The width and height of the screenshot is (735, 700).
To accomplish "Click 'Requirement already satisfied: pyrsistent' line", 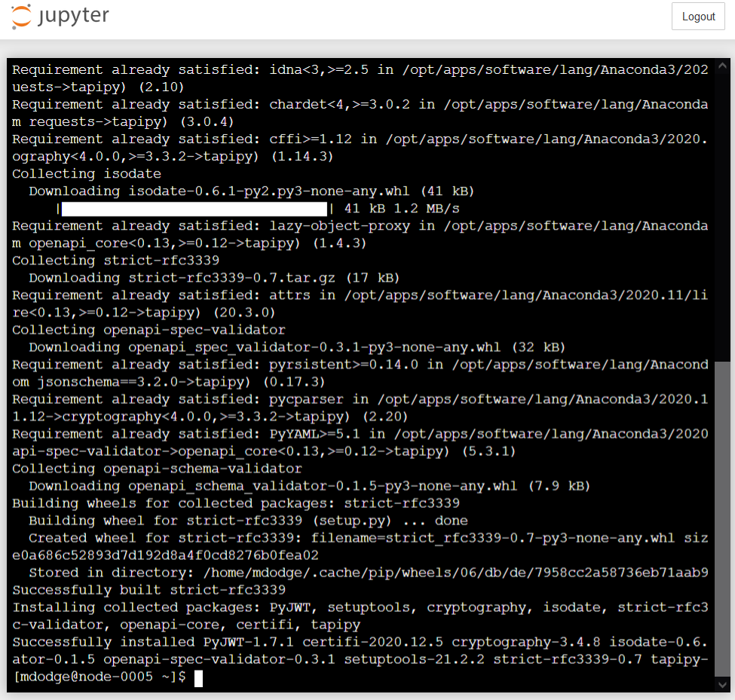I will tap(360, 365).
